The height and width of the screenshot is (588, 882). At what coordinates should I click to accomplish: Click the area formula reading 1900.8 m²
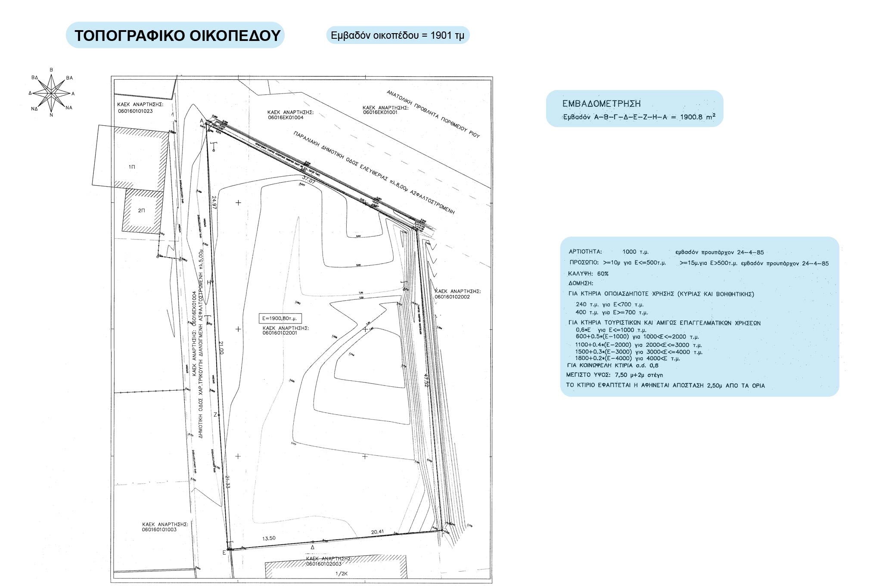tap(639, 117)
